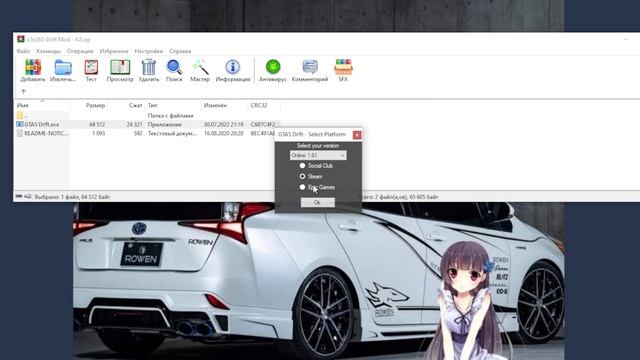The width and height of the screenshot is (640, 360).
Task: Select the Steam radio button
Action: 302,176
